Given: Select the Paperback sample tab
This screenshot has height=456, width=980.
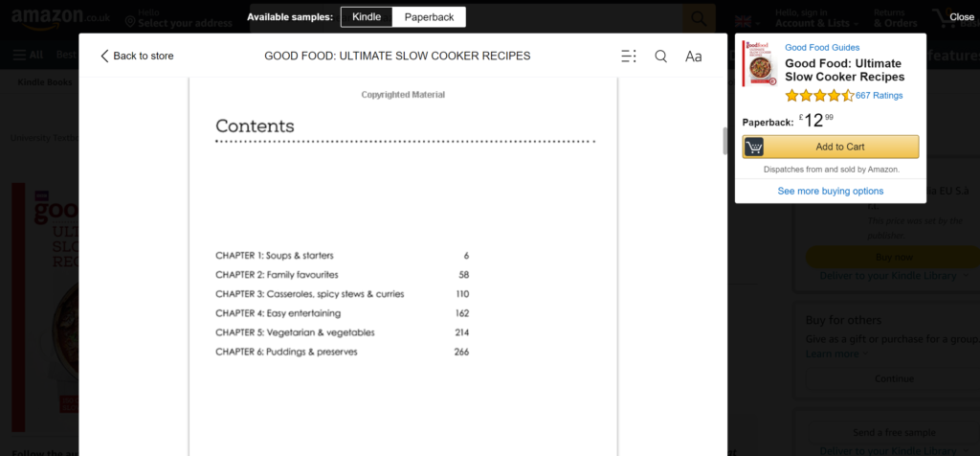Looking at the screenshot, I should (x=430, y=17).
